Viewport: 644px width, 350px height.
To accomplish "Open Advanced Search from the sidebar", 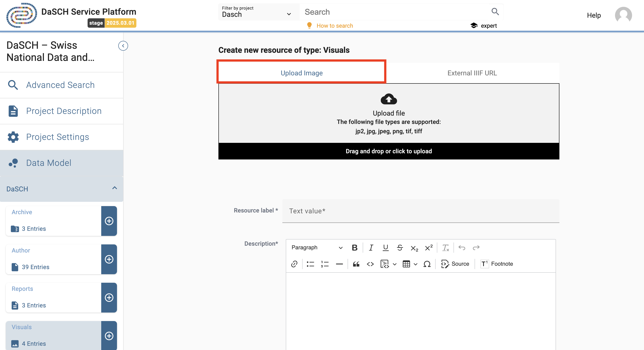I will pyautogui.click(x=60, y=85).
